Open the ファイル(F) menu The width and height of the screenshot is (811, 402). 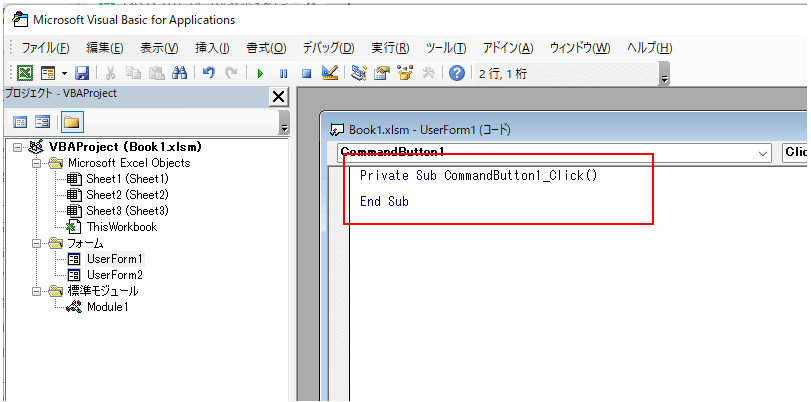pos(46,48)
